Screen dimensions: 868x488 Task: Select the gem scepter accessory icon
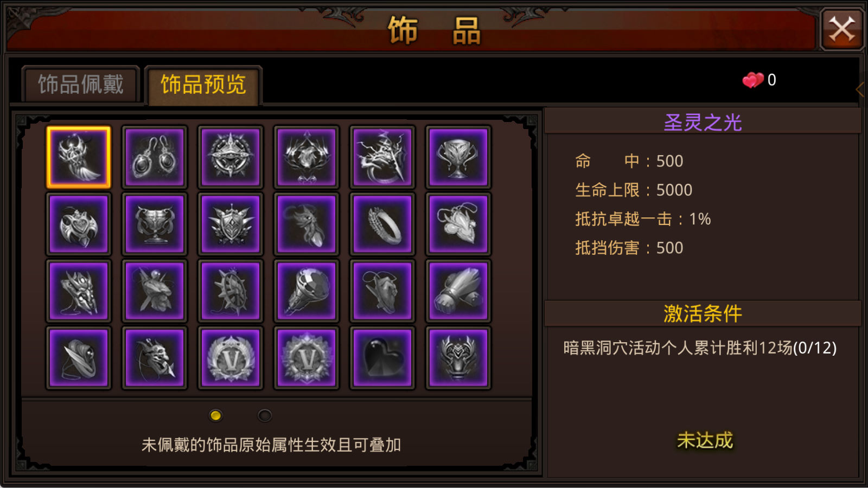307,291
